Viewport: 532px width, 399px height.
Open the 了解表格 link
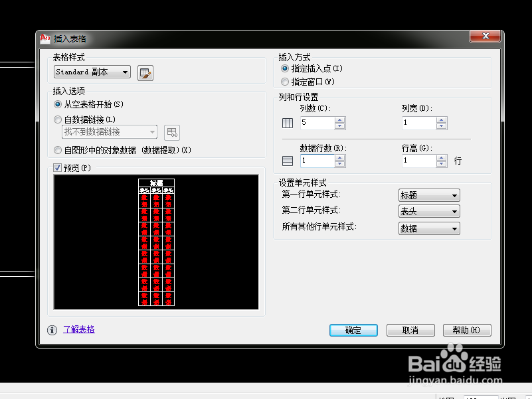pyautogui.click(x=79, y=329)
